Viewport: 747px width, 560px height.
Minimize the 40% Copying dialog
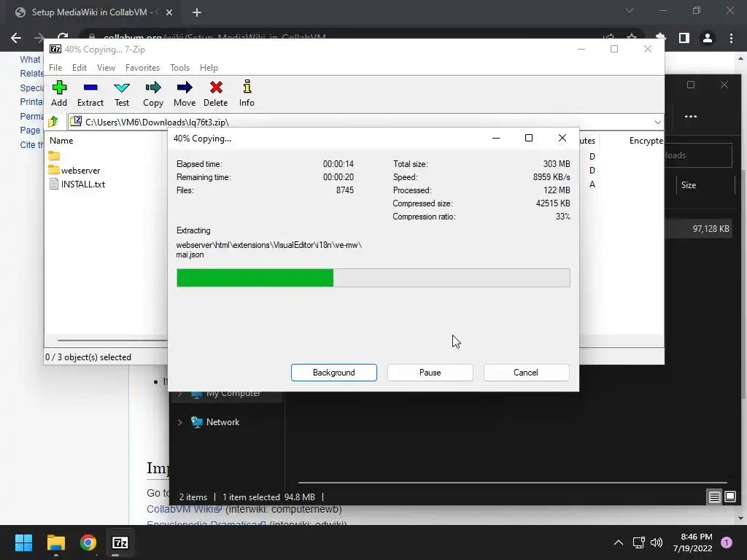tap(496, 138)
